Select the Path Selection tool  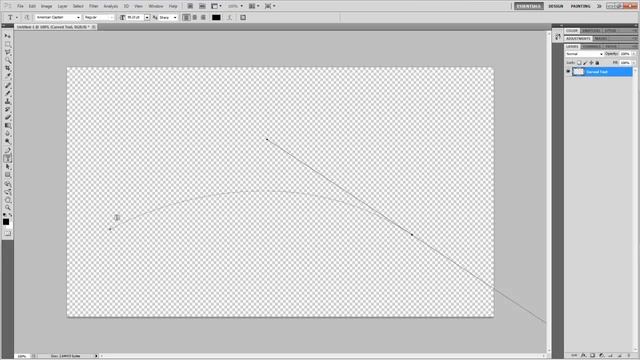pyautogui.click(x=7, y=167)
